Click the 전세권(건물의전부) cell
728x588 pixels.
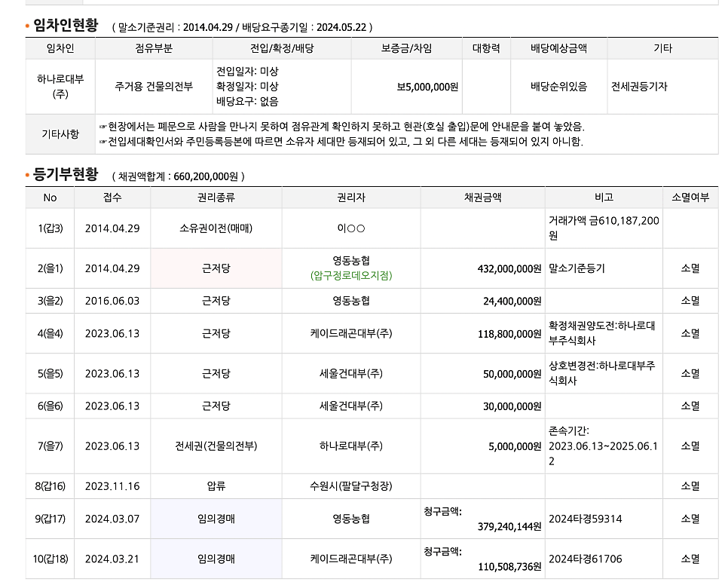(216, 446)
